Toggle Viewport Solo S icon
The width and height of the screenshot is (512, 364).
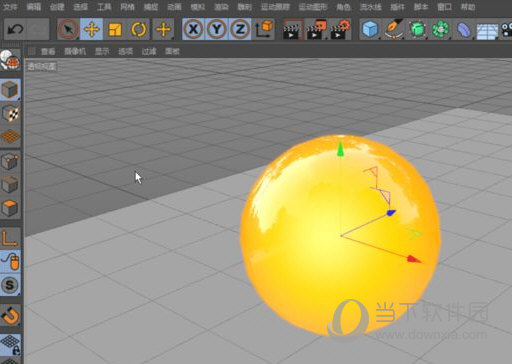(x=10, y=285)
